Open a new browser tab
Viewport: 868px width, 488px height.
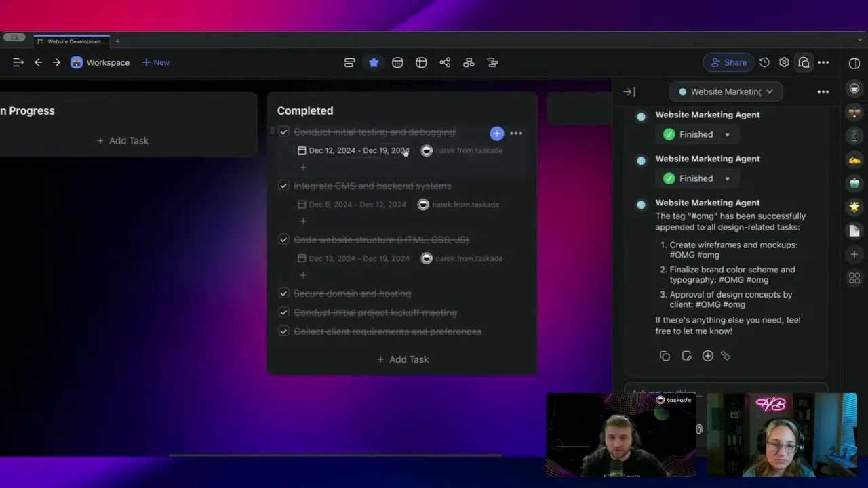(117, 41)
